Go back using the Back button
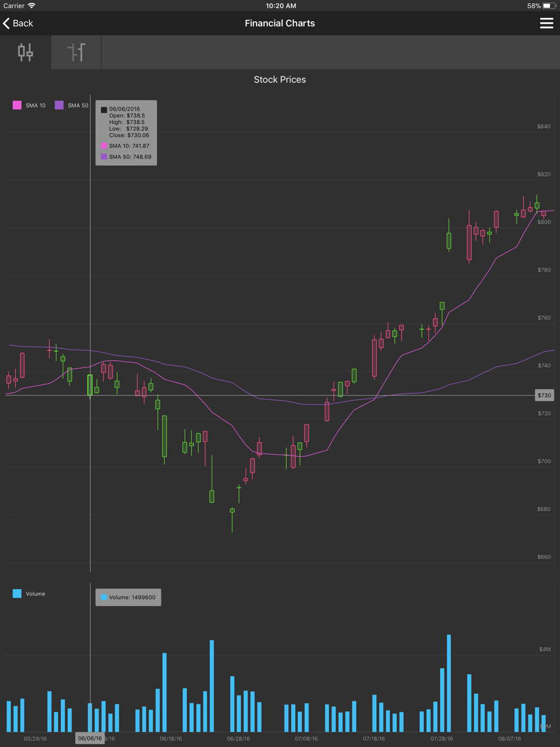Viewport: 560px width, 747px height. (x=18, y=23)
